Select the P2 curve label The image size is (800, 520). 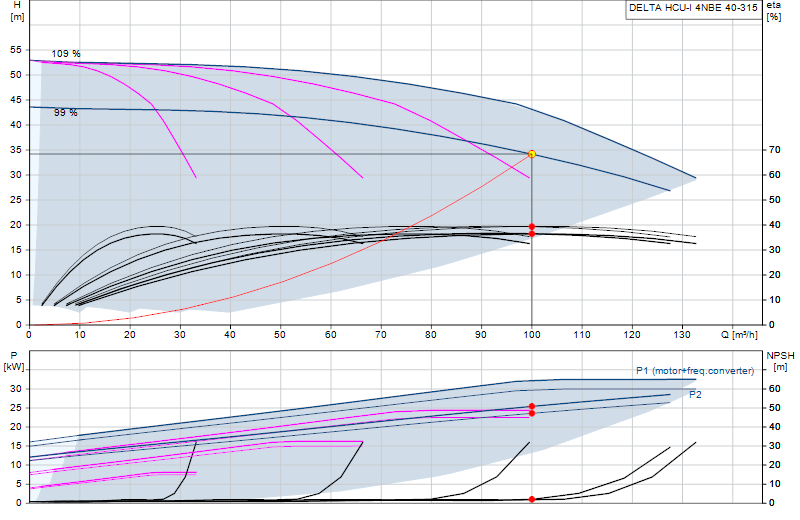pos(695,394)
